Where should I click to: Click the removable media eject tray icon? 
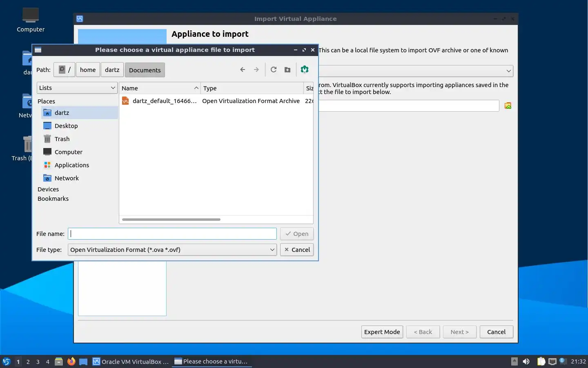click(x=514, y=361)
